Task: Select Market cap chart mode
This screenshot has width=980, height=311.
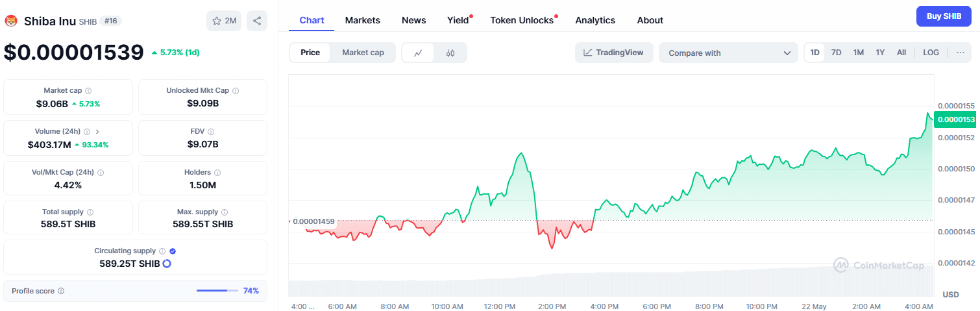Action: click(x=363, y=53)
